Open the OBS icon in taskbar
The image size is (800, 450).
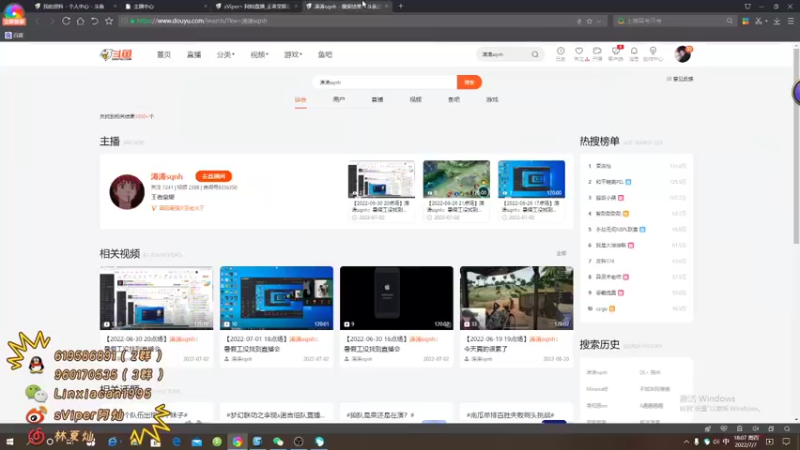click(298, 441)
